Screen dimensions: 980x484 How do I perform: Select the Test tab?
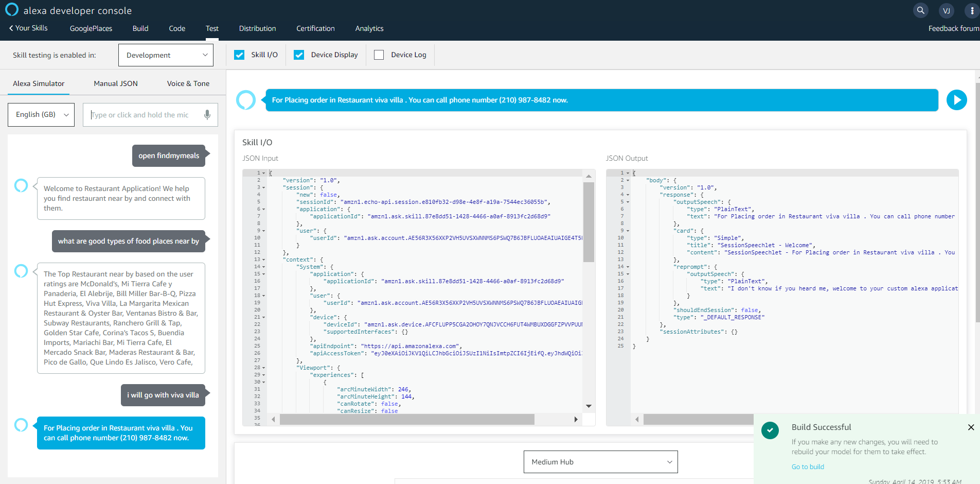coord(212,28)
